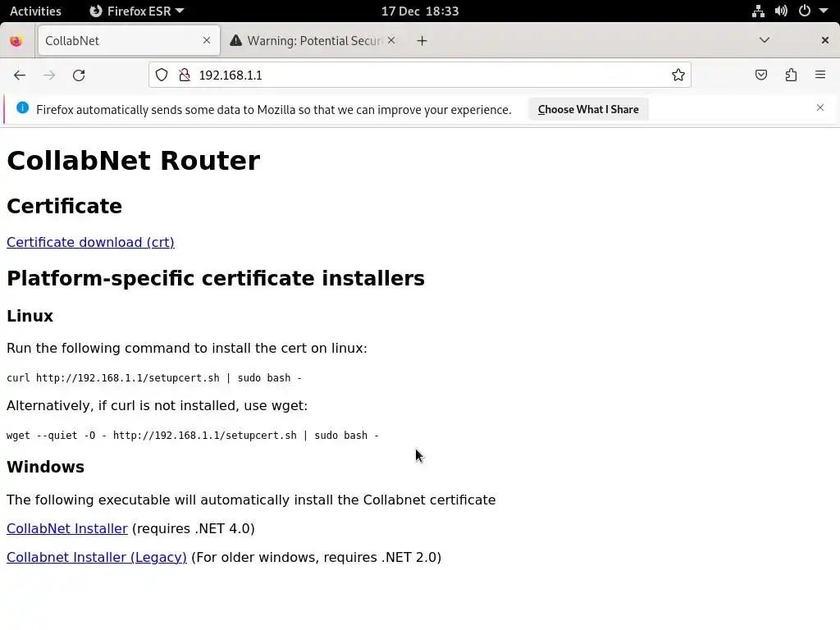Click the insecure connection padlock icon
The width and height of the screenshot is (840, 630).
click(185, 75)
